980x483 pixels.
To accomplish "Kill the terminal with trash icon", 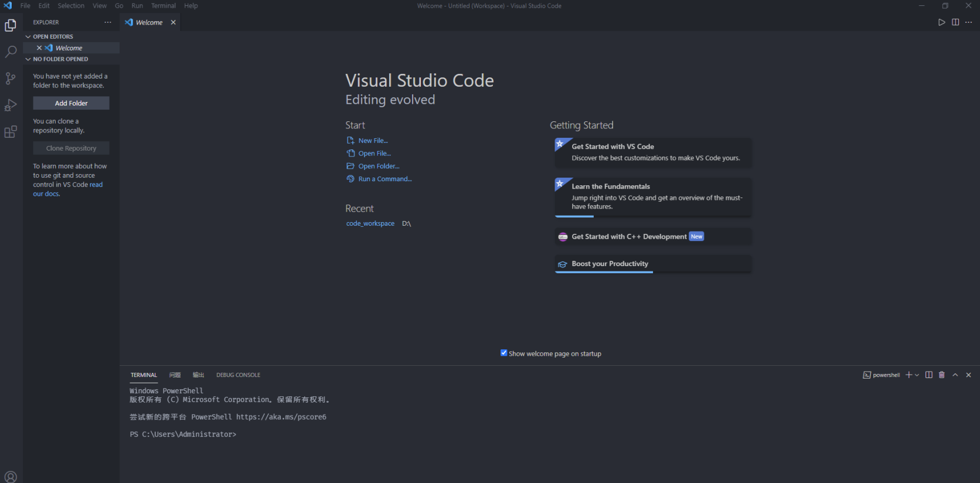I will point(942,375).
